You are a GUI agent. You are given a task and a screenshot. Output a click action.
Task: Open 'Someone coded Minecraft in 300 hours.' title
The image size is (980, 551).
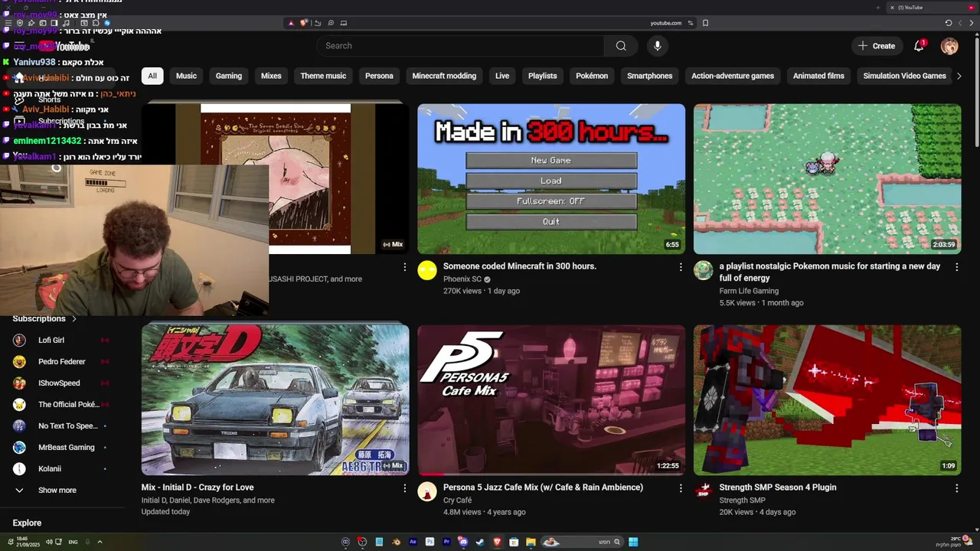(x=519, y=266)
